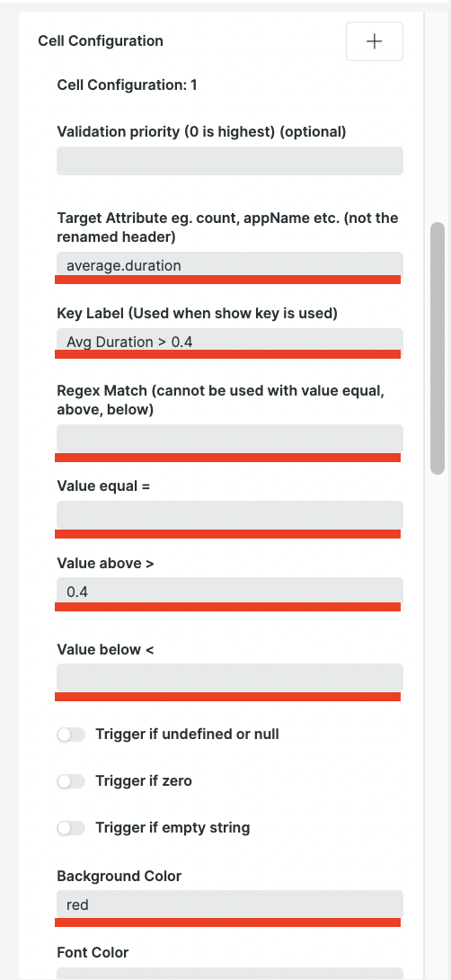Click the 'Value above >' field label
This screenshot has height=980, width=451.
(106, 563)
